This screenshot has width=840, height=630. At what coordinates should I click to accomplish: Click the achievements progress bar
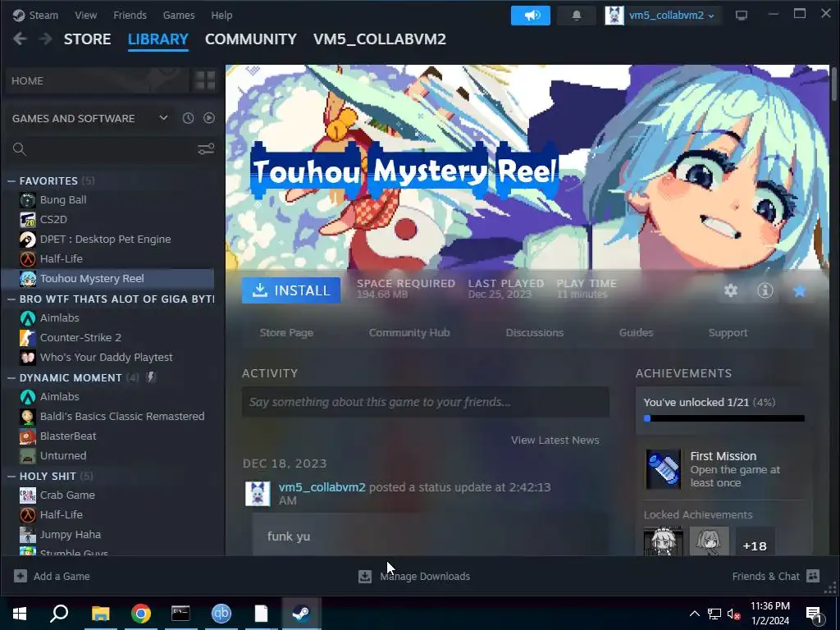point(724,418)
